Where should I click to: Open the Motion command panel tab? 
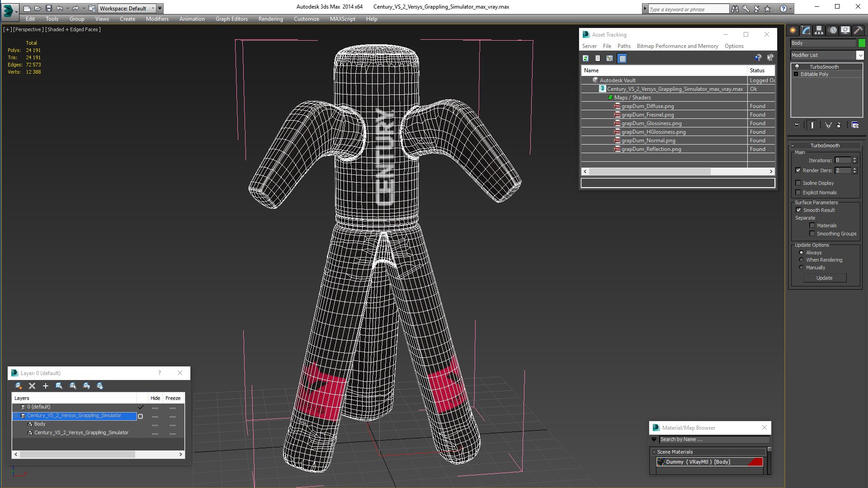pyautogui.click(x=833, y=30)
